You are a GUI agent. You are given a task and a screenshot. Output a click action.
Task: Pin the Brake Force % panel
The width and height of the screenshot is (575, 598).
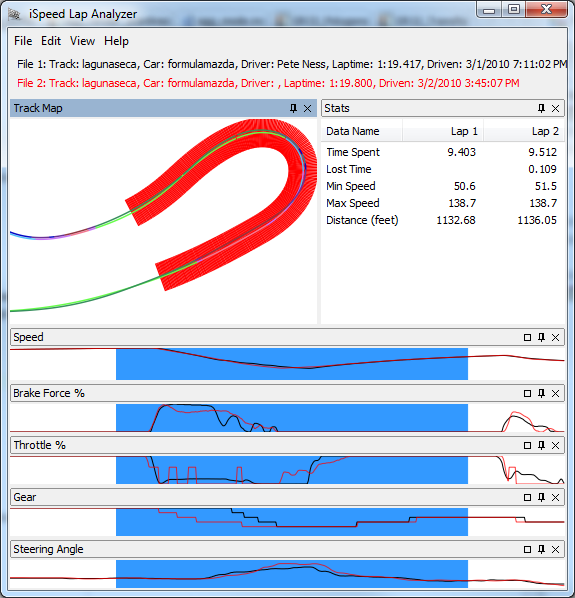(541, 393)
